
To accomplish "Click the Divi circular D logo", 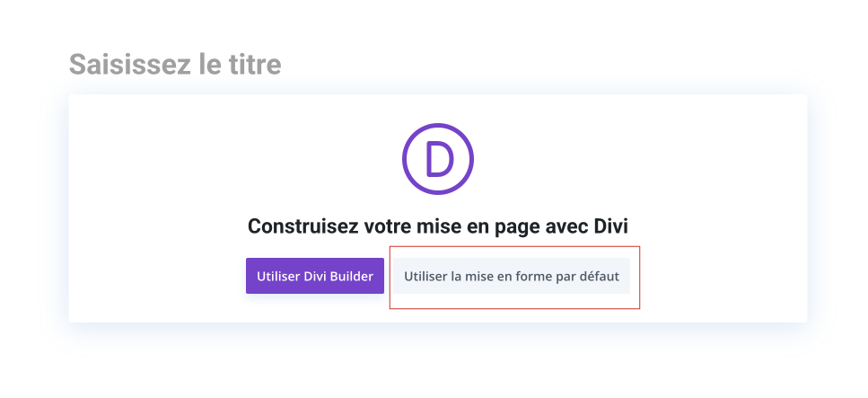I will click(x=437, y=161).
